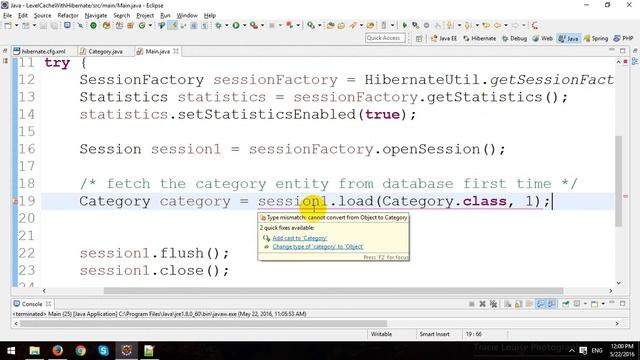Viewport: 640px width, 360px height.
Task: Click Remove Launch X icon in Console
Action: (482, 304)
